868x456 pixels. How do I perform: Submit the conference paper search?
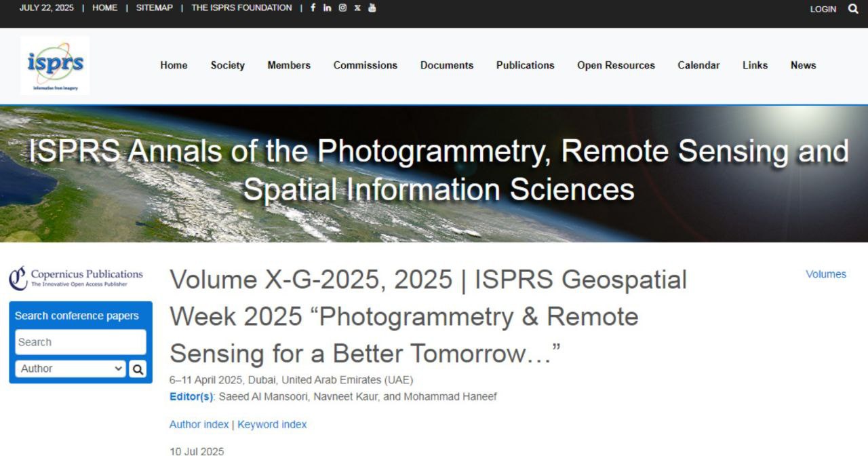(138, 369)
